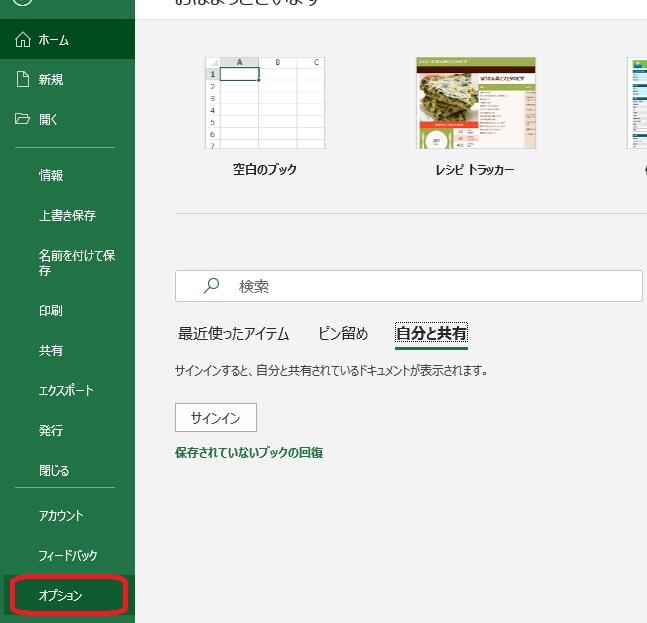Open the アカウント page
Image resolution: width=647 pixels, height=623 pixels.
61,516
